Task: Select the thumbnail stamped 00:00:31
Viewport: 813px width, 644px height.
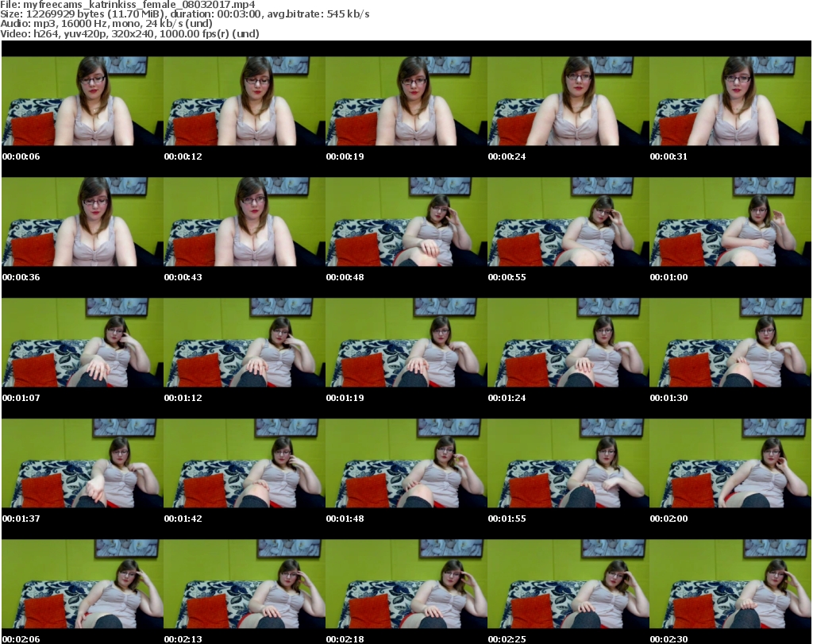Action: 730,101
